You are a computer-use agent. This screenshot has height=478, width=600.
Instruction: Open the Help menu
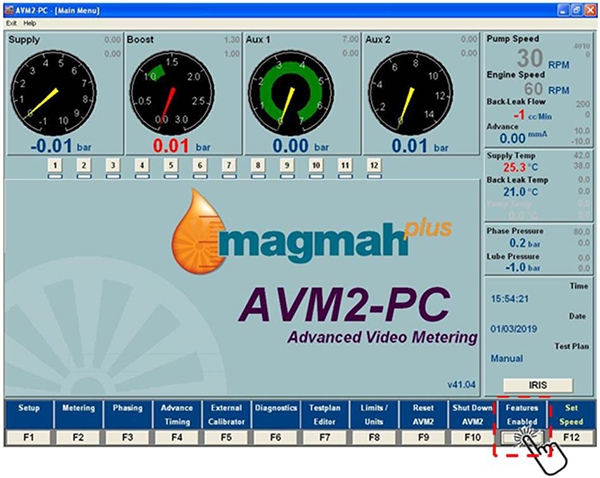pos(30,23)
